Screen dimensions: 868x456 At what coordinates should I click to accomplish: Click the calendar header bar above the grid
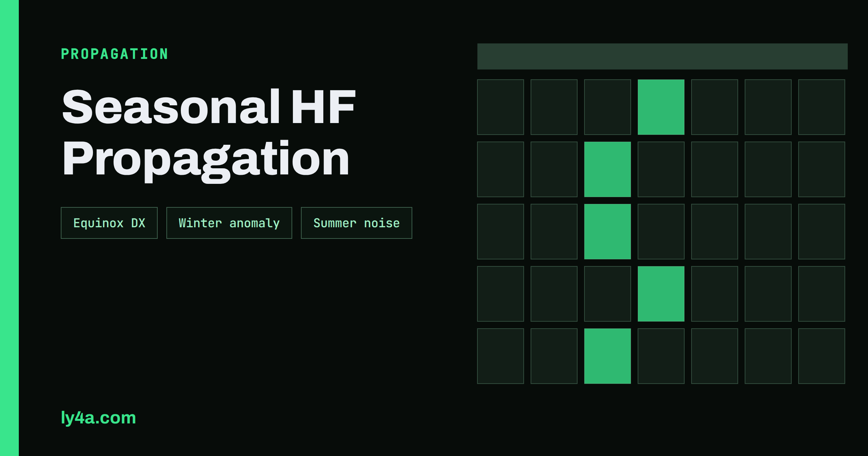tap(663, 56)
